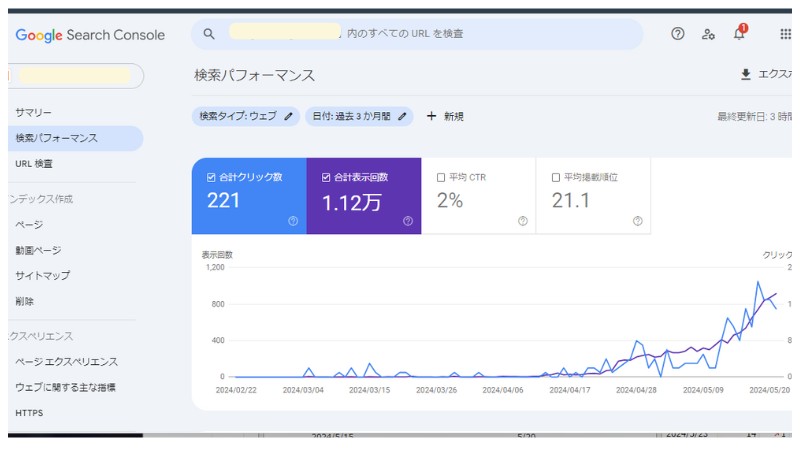Open the notifications bell icon
800x450 pixels.
tap(739, 34)
